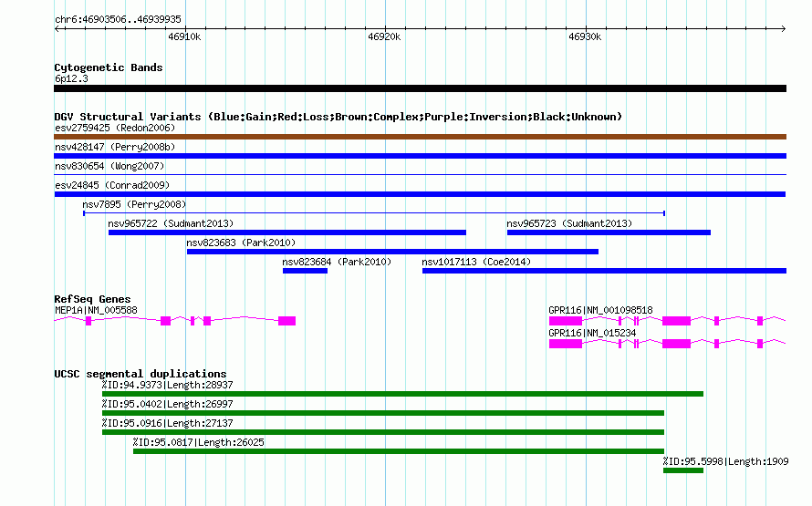The width and height of the screenshot is (812, 506).
Task: Click the short blue nsv823684 variant bar
Action: (x=305, y=271)
